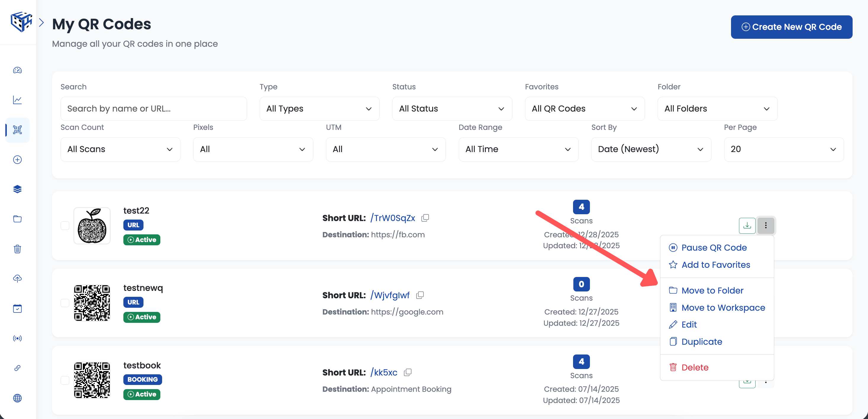Check the checkbox next to test22
868x419 pixels.
(x=65, y=226)
